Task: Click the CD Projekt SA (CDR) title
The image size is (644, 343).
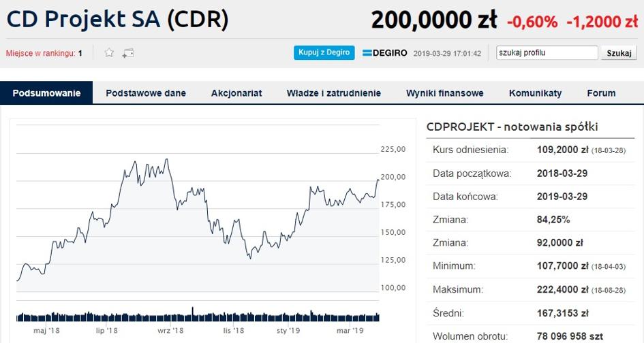Action: [x=117, y=19]
